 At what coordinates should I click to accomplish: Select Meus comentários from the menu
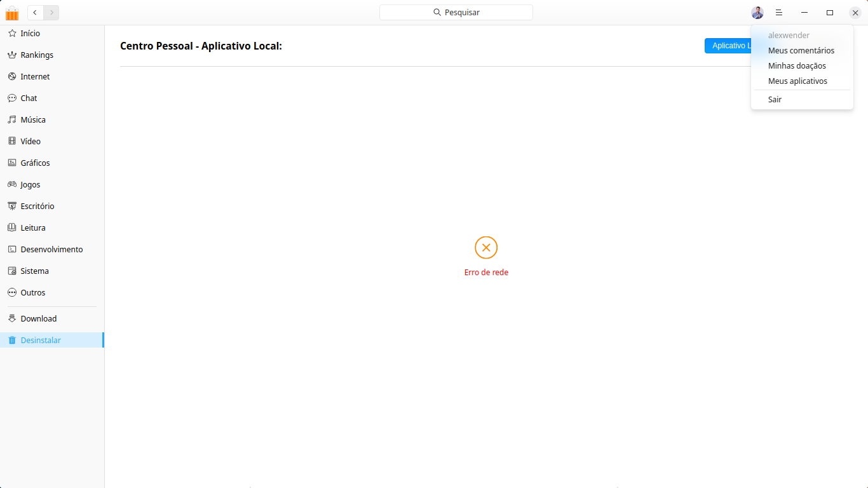click(801, 50)
